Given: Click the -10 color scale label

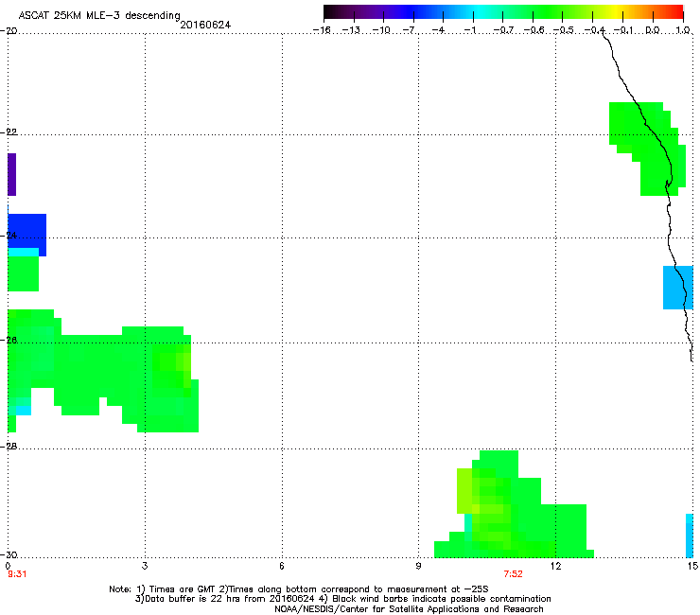Looking at the screenshot, I should (381, 30).
